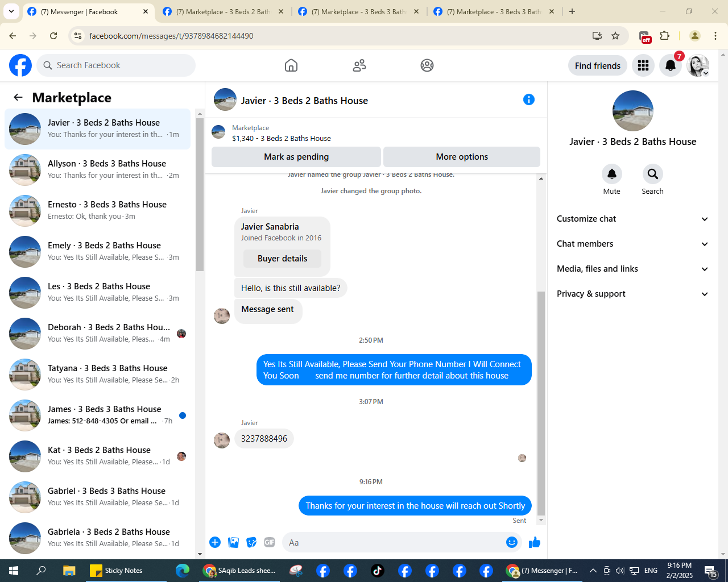Open Windows Start menu
728x582 pixels.
[x=14, y=571]
